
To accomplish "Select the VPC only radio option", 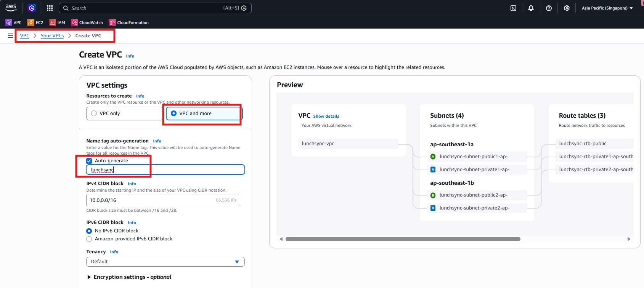I will [94, 114].
